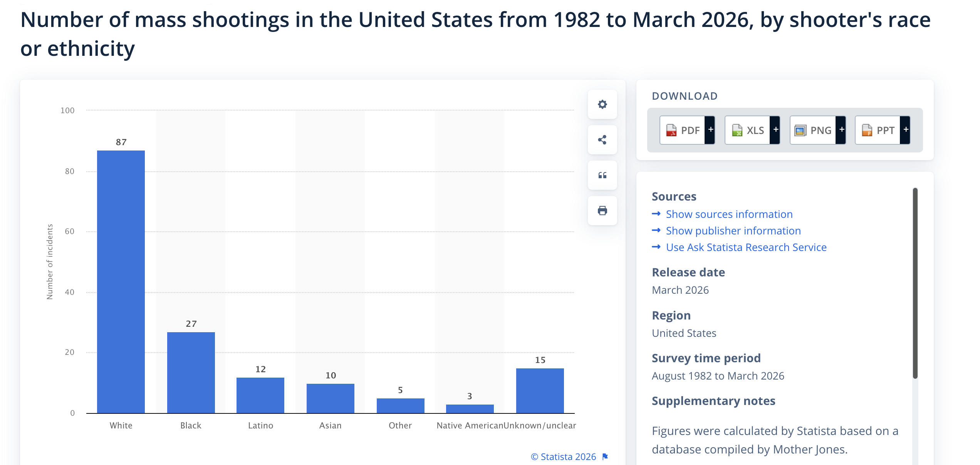Click the sidebar vertical scrollbar
This screenshot has height=465, width=980.
point(915,283)
